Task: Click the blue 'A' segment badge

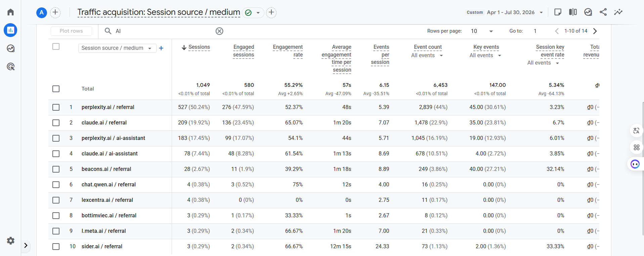Action: pos(41,13)
